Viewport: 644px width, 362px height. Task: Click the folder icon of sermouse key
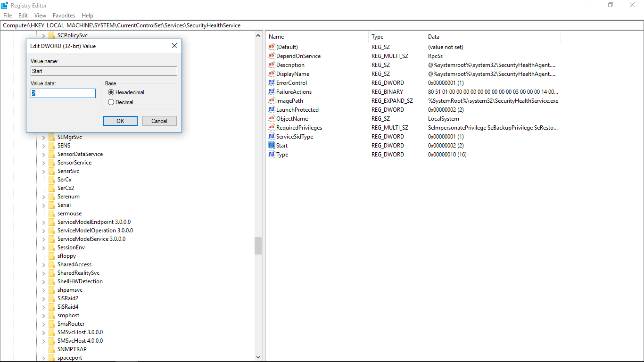point(52,214)
